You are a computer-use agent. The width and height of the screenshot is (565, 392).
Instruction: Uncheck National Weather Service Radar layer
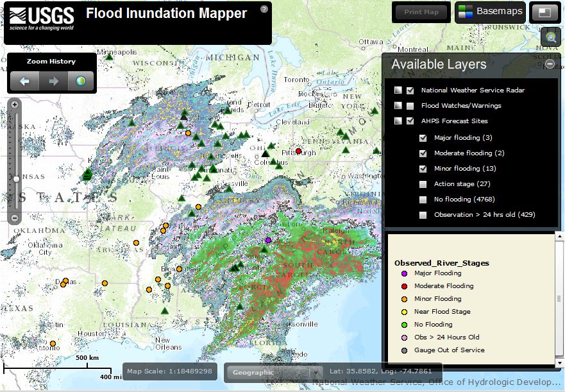click(410, 90)
